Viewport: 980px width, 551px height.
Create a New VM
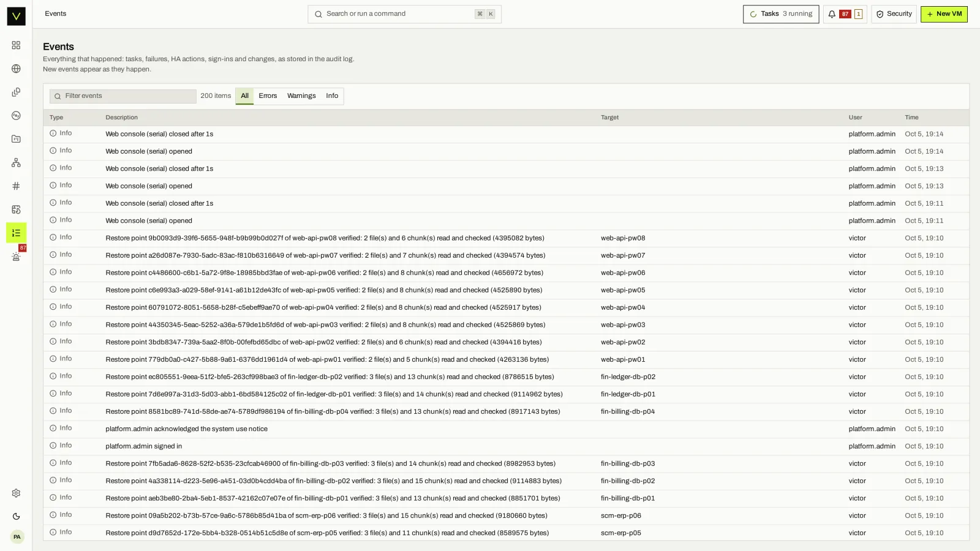point(944,14)
